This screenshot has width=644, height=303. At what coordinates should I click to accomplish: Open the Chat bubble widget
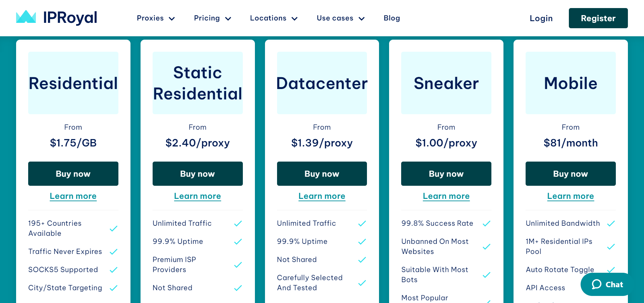click(x=607, y=285)
